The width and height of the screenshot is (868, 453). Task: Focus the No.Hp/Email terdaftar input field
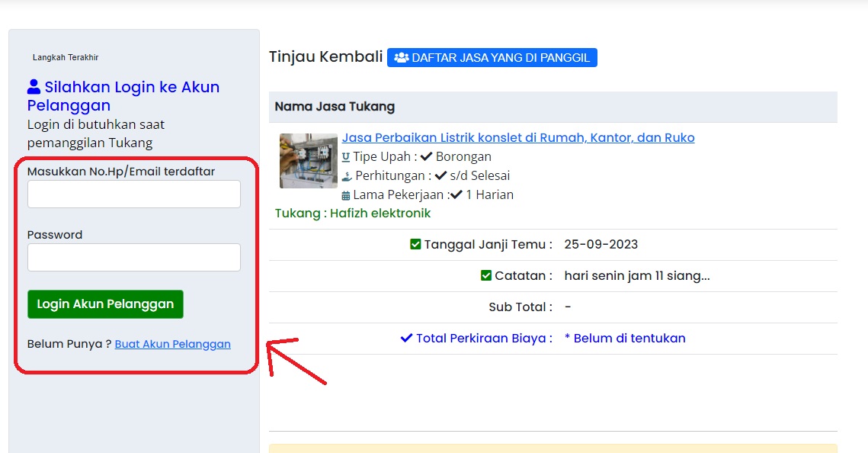134,194
